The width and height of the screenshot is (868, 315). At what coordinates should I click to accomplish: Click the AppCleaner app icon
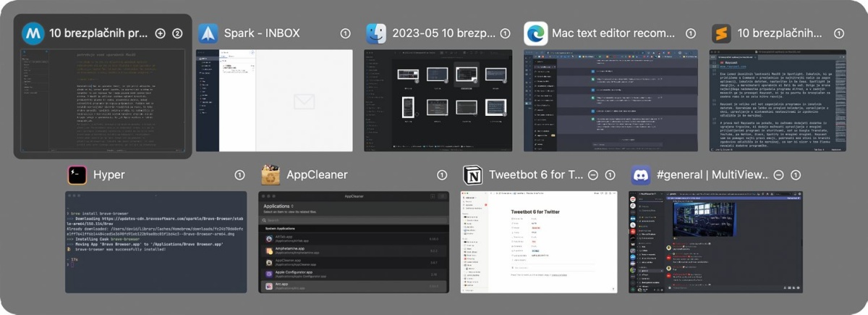(x=271, y=175)
